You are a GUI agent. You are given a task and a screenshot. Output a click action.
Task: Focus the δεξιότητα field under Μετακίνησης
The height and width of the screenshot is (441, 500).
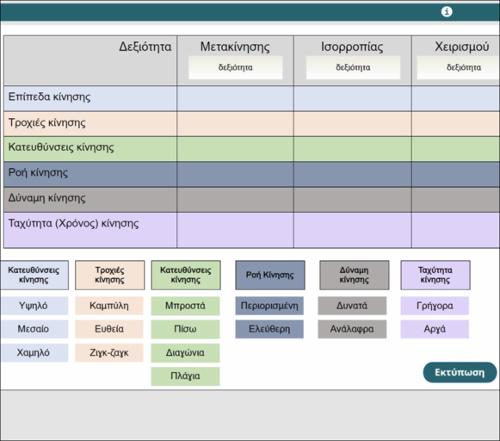pos(235,68)
